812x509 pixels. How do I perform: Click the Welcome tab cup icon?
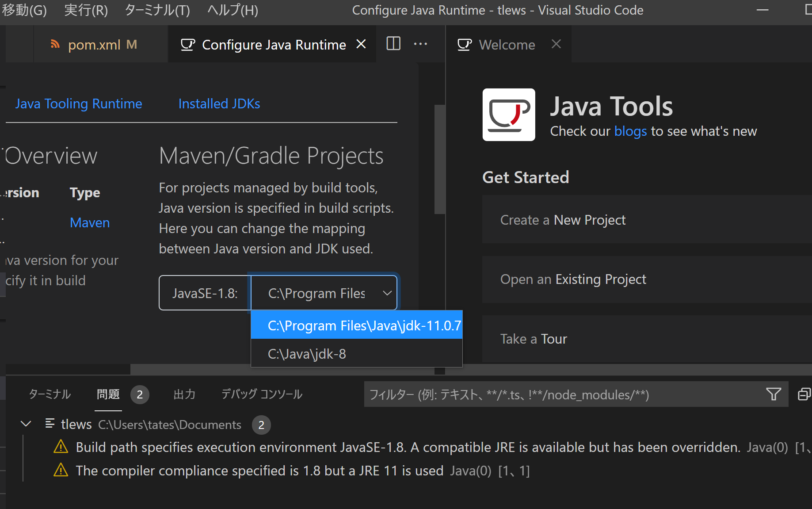pyautogui.click(x=465, y=44)
